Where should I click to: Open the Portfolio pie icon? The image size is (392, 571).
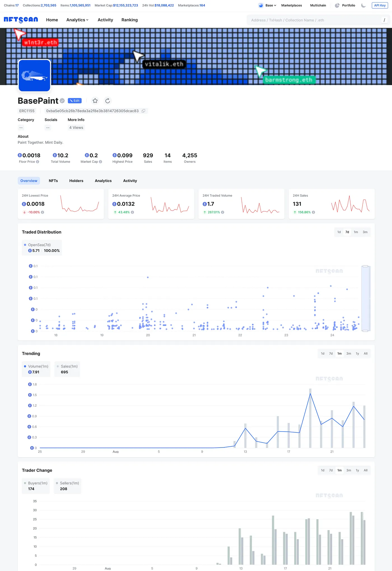point(337,5)
